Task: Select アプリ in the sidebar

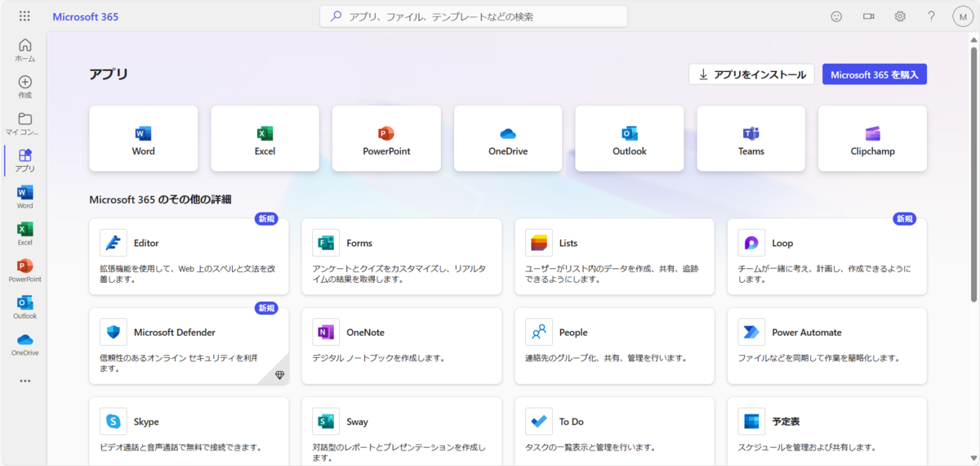Action: (24, 160)
